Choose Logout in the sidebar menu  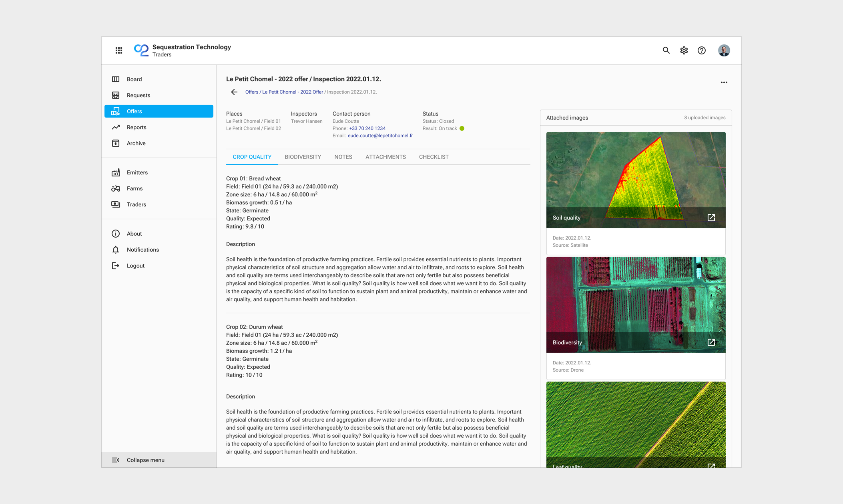159,266
